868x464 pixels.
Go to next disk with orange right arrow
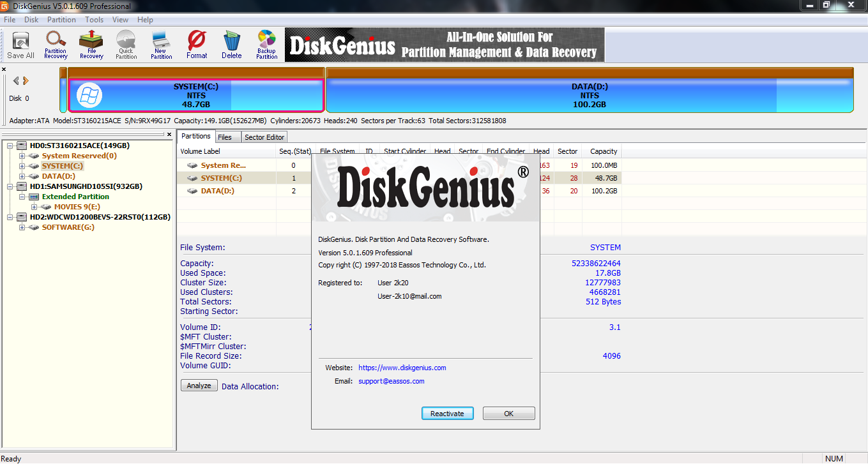click(x=26, y=80)
